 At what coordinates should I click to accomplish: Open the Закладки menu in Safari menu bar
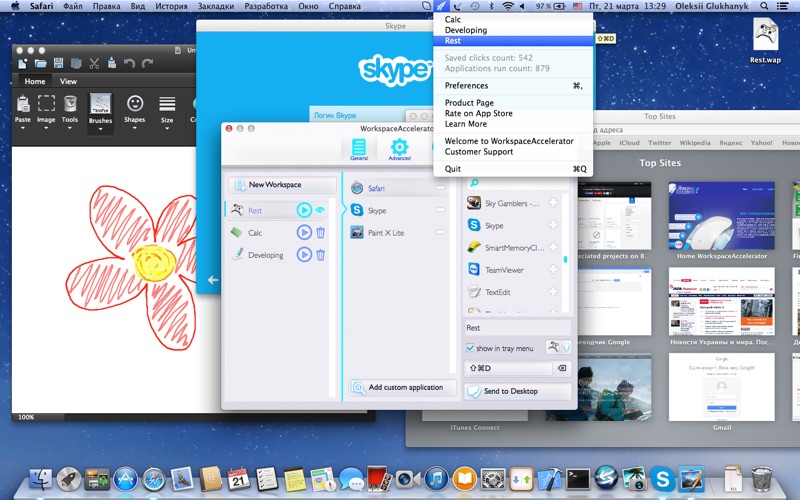[216, 6]
